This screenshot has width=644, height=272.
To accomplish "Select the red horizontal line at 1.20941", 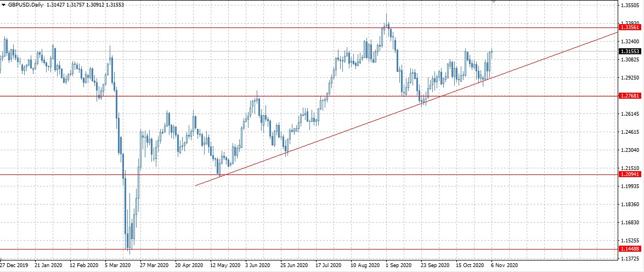I will [308, 174].
